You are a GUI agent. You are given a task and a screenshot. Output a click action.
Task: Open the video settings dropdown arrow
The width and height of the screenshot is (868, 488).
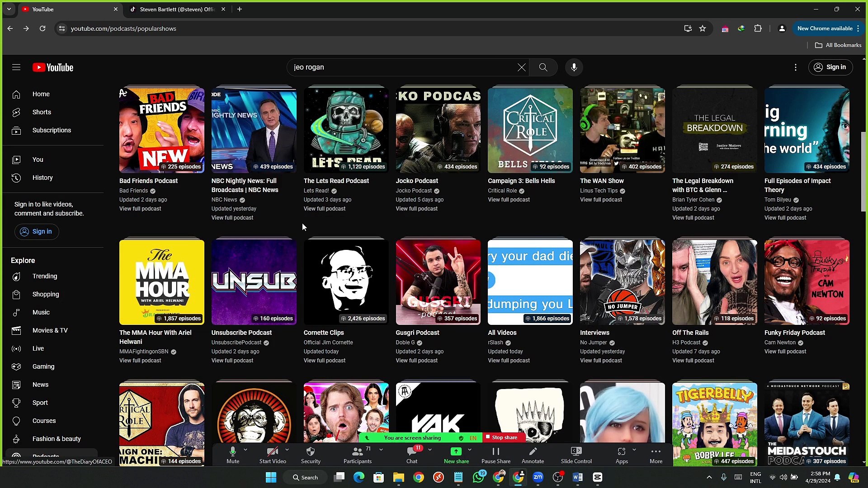(x=287, y=450)
